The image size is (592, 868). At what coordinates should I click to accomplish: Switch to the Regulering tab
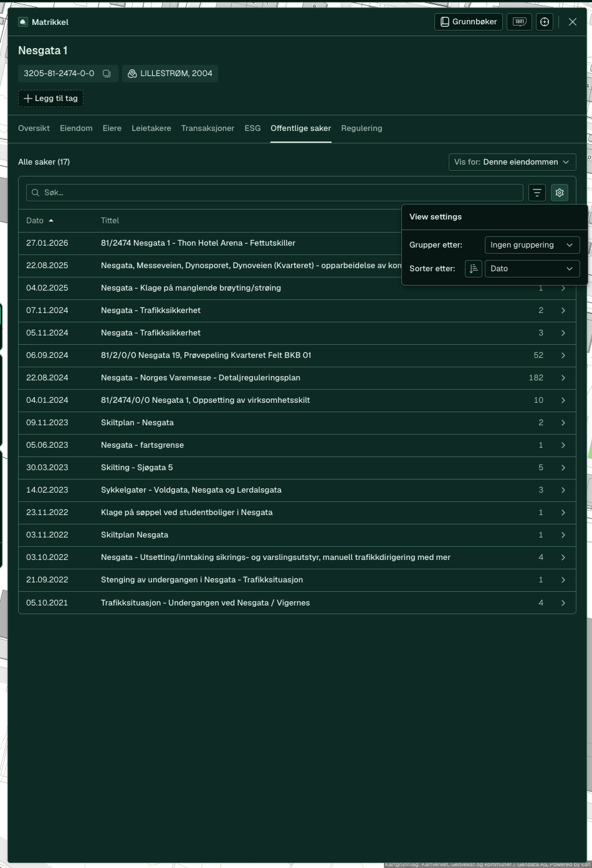361,128
